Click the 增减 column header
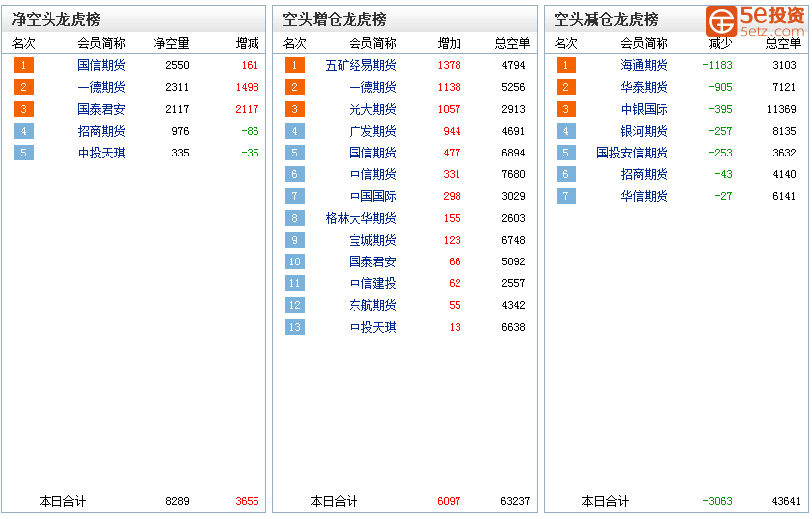Image resolution: width=812 pixels, height=519 pixels. (247, 43)
